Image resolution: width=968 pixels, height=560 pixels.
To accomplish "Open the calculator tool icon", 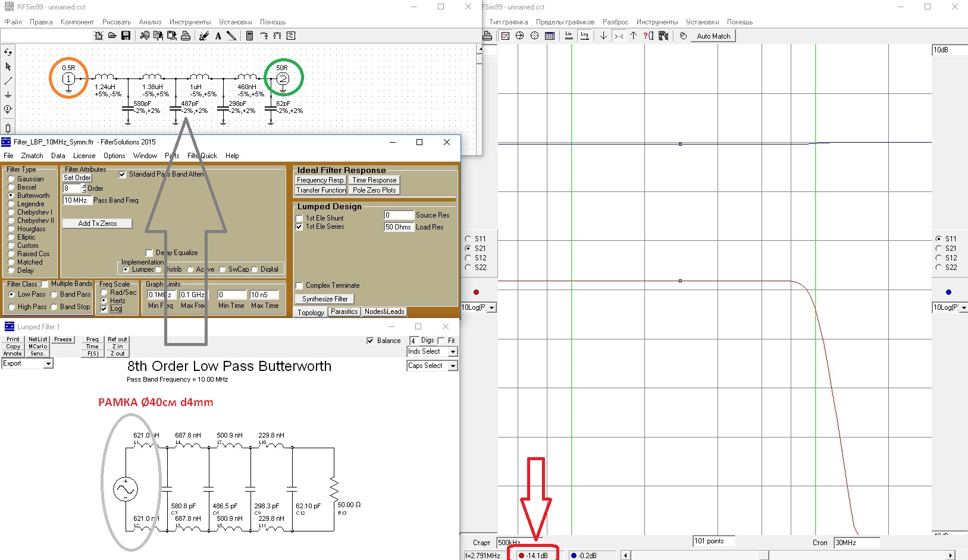I will 249,36.
